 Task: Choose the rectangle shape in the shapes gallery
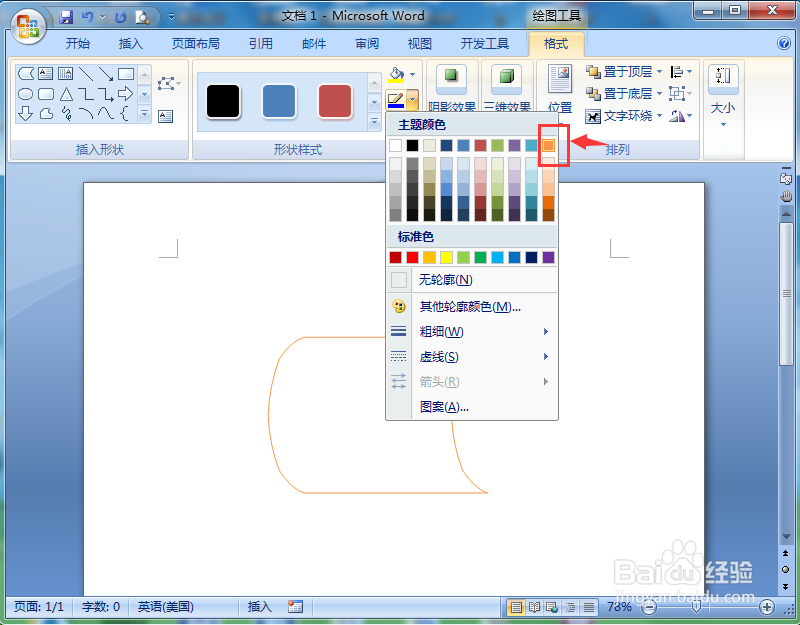[x=126, y=74]
